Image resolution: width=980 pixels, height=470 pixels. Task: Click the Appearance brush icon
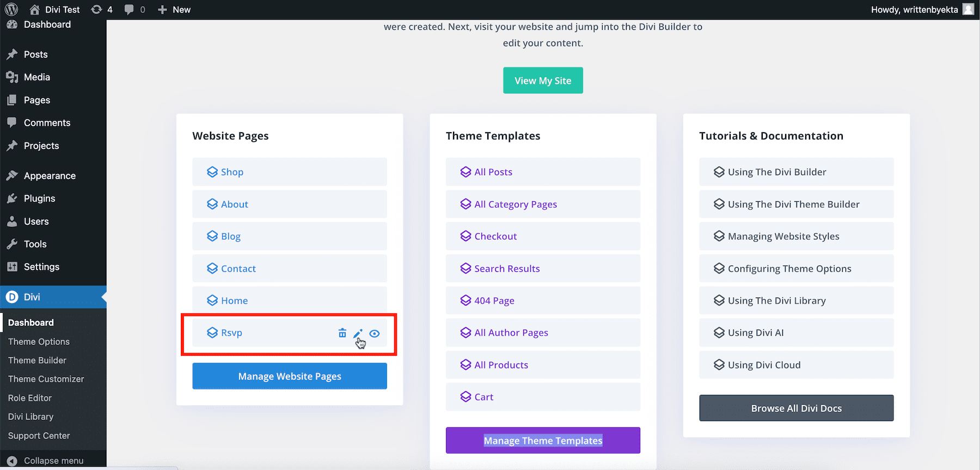point(12,176)
